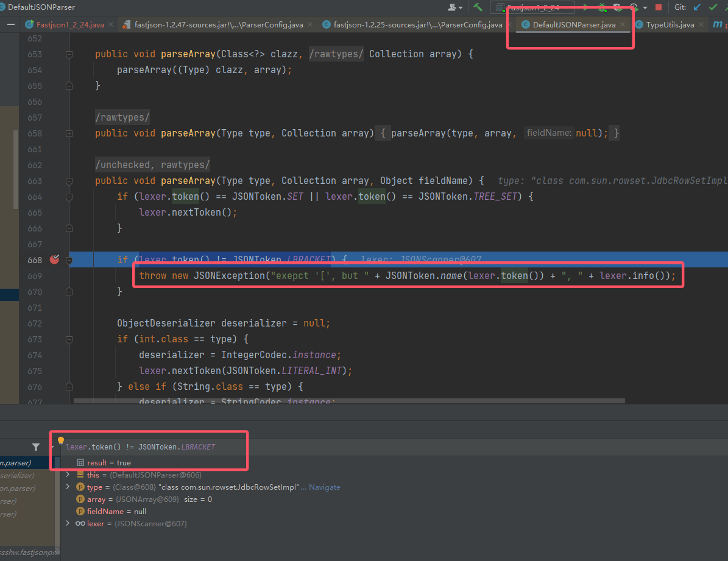Image resolution: width=728 pixels, height=561 pixels.
Task: Click the Run with Coverage icon
Action: [x=618, y=7]
